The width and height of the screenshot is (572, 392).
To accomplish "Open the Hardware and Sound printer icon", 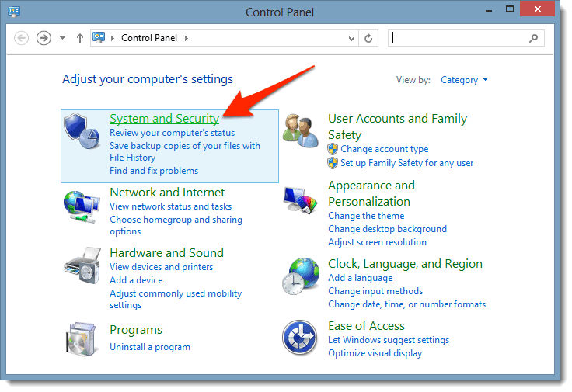I will click(x=82, y=265).
